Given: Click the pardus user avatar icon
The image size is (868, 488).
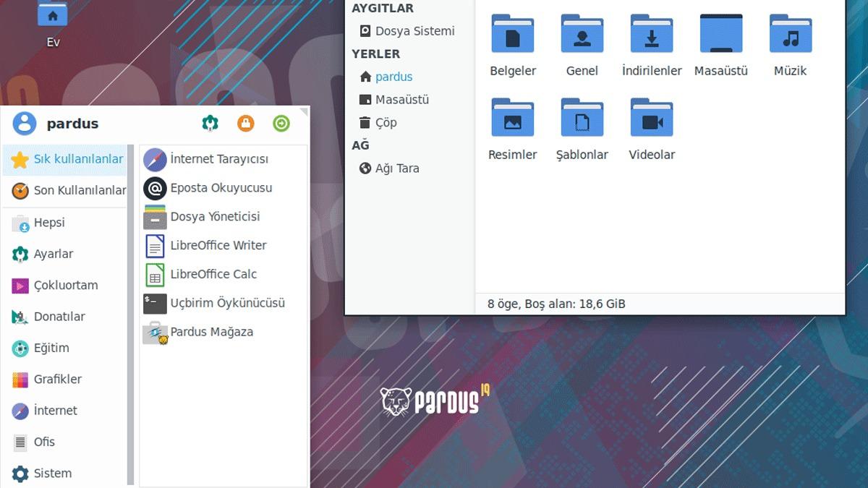Looking at the screenshot, I should click(24, 124).
